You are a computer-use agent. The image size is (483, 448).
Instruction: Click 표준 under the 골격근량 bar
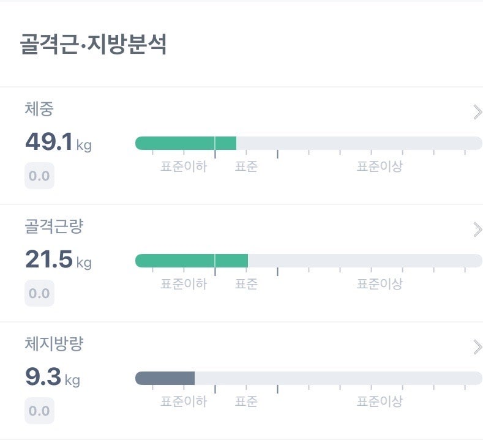click(246, 284)
